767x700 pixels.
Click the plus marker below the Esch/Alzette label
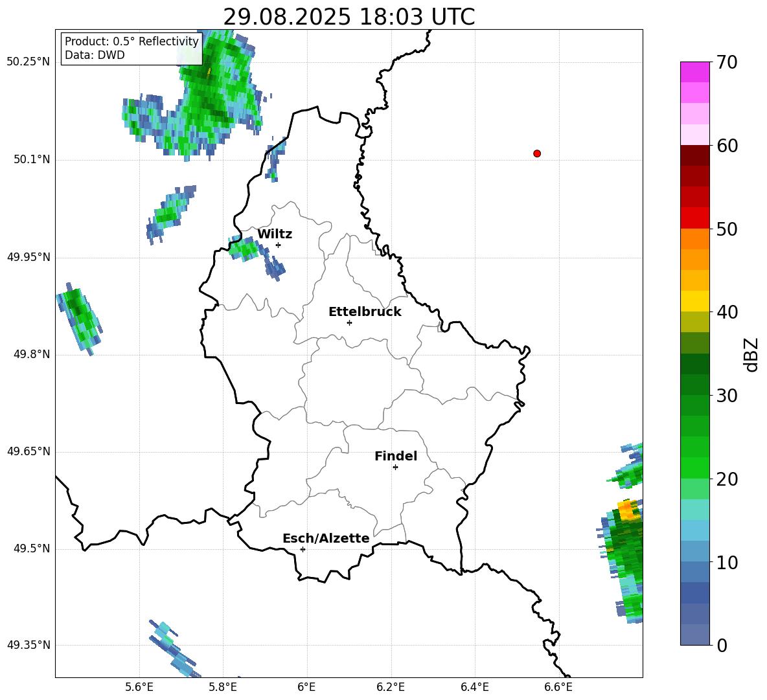(303, 549)
